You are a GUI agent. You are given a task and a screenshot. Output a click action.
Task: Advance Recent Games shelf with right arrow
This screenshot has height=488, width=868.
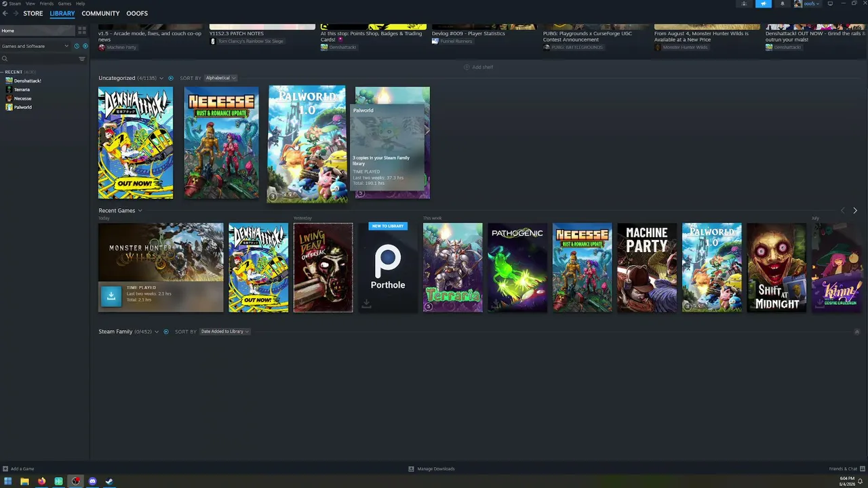[855, 211]
